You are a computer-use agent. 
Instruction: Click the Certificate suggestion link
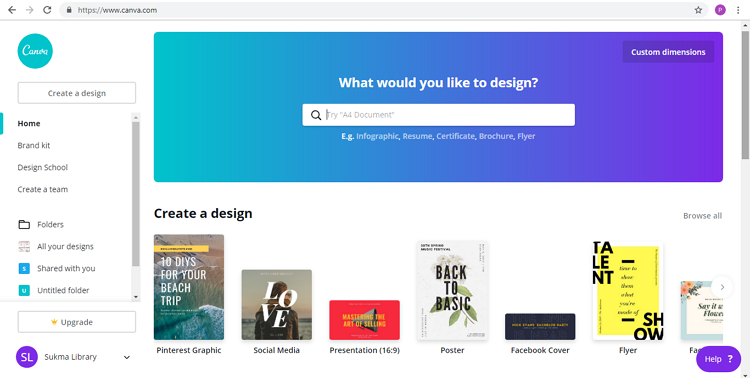point(455,136)
